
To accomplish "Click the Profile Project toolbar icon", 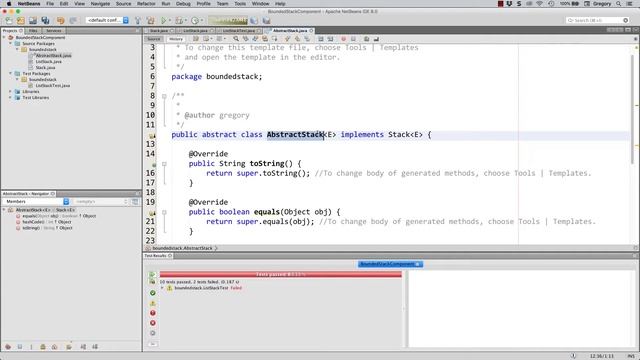I will click(195, 20).
